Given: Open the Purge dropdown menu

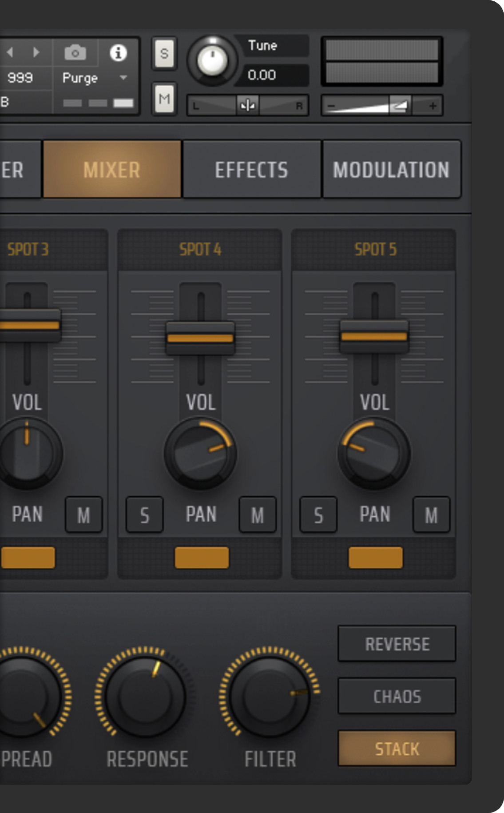Looking at the screenshot, I should pyautogui.click(x=123, y=78).
